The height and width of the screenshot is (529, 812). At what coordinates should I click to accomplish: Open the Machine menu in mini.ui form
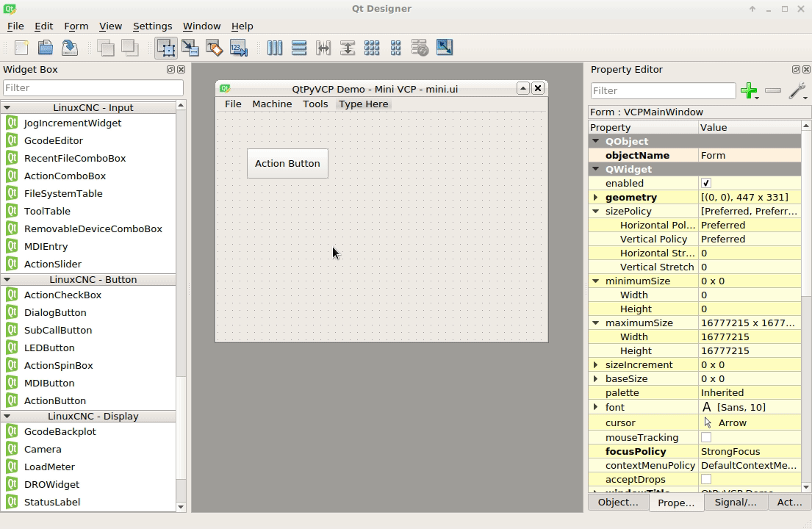coord(272,104)
